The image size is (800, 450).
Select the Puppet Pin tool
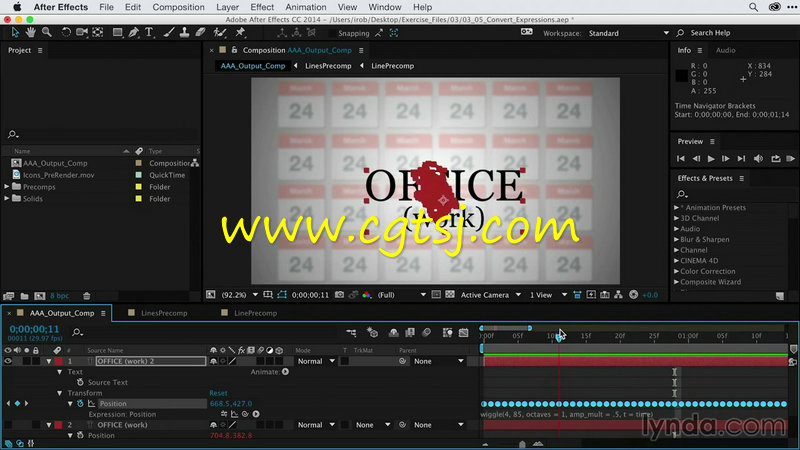240,33
